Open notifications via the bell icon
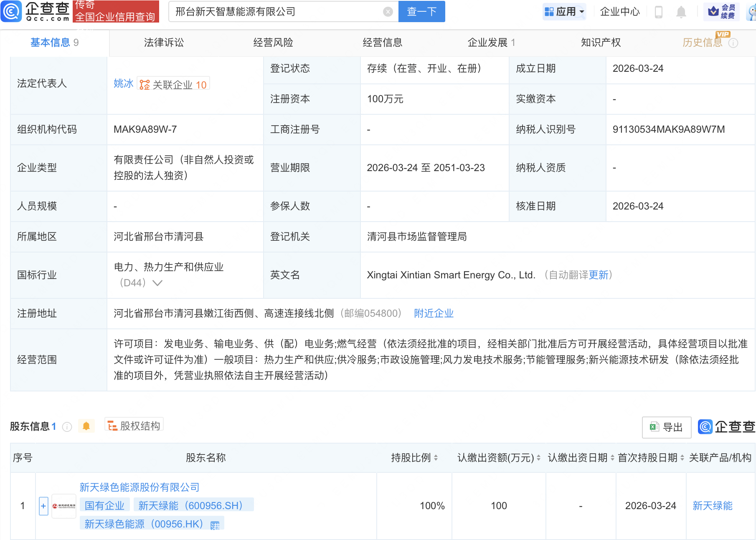 coord(681,12)
